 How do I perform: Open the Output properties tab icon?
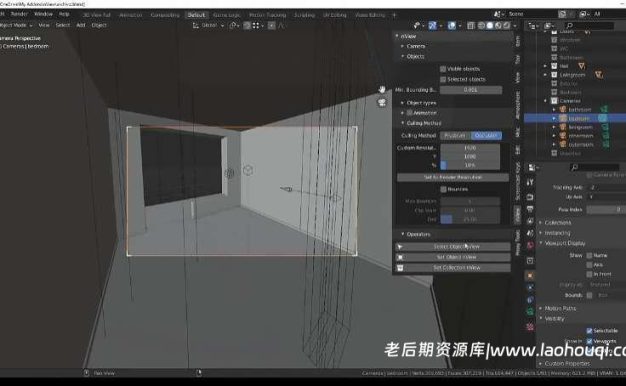click(530, 209)
